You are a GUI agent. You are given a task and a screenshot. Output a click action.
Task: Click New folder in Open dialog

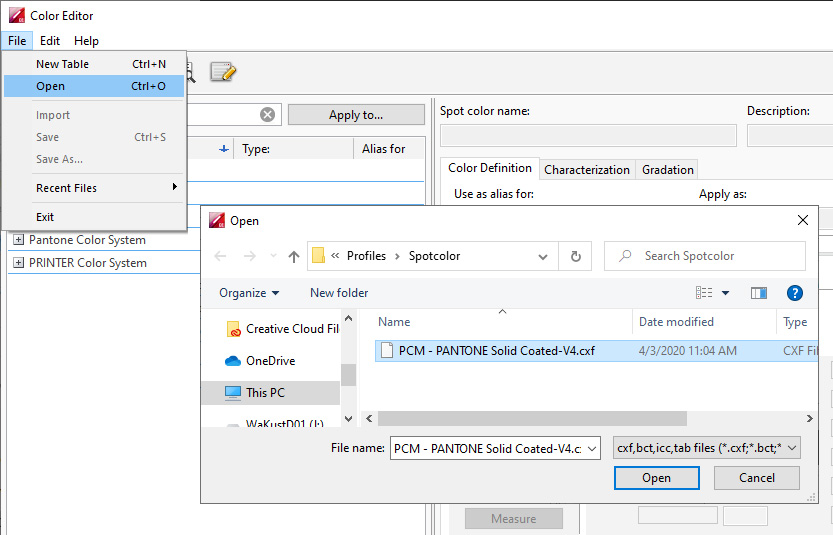[x=339, y=293]
